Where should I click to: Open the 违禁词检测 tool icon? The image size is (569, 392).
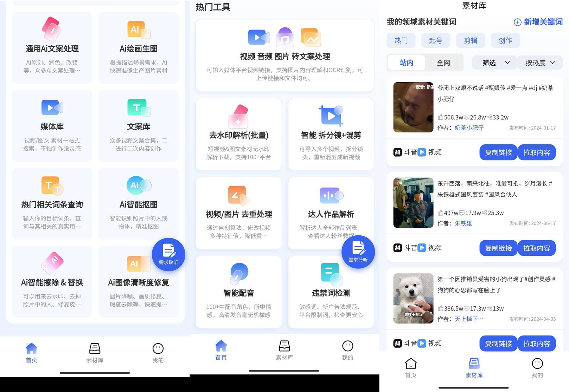tap(331, 274)
